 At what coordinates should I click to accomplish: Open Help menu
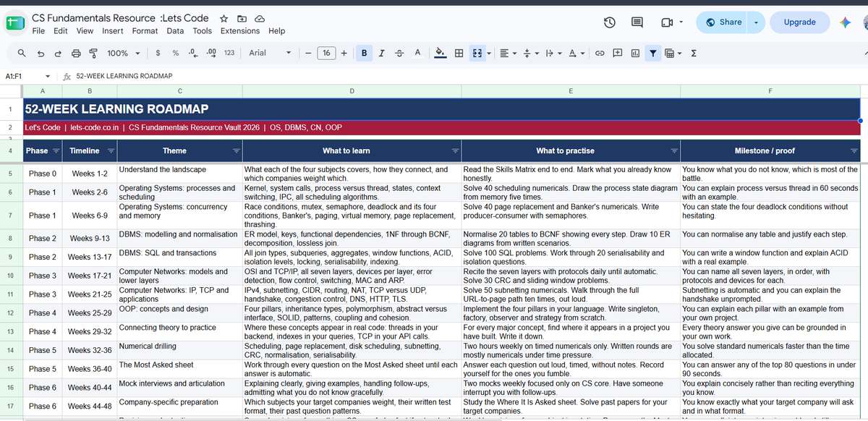pyautogui.click(x=277, y=31)
